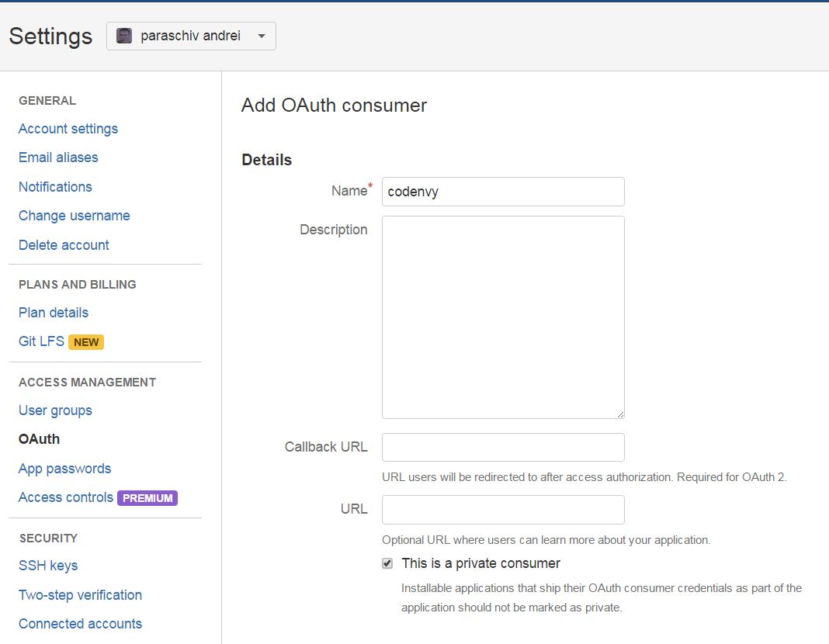The height and width of the screenshot is (644, 829).
Task: Open the account switcher dropdown arrow
Action: (x=262, y=36)
